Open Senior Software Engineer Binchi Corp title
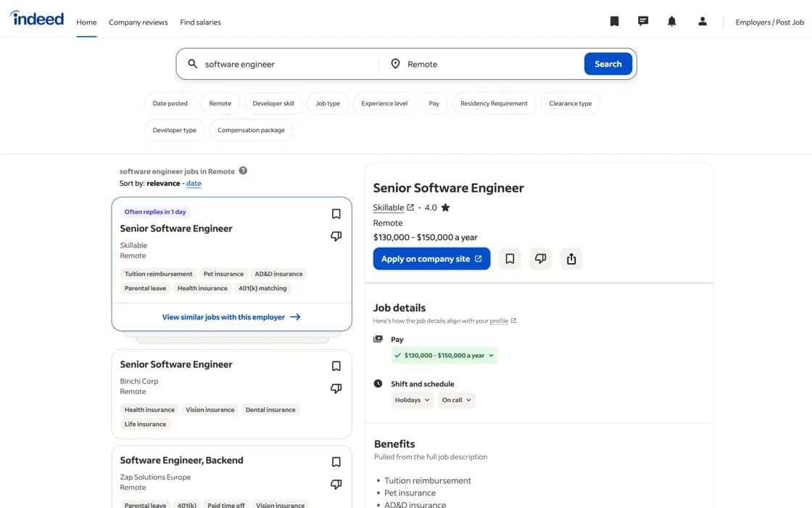The image size is (812, 508). click(x=176, y=364)
